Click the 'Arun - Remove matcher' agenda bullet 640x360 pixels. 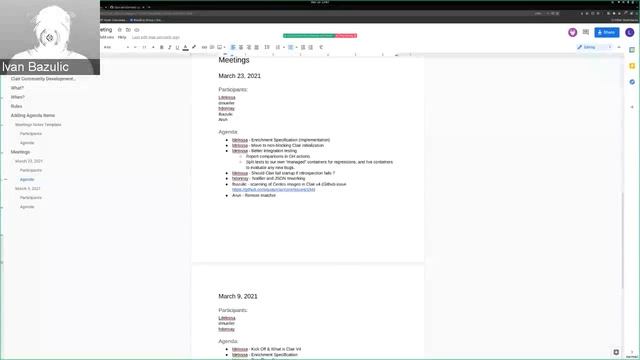click(254, 196)
